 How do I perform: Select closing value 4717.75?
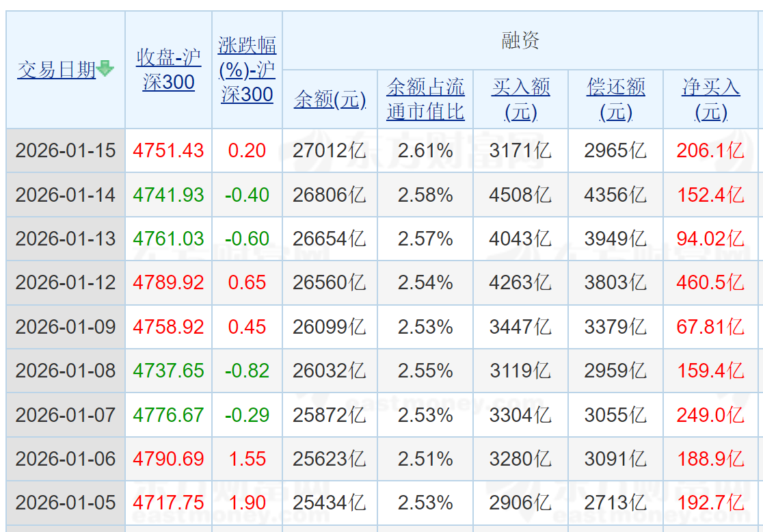pos(168,503)
